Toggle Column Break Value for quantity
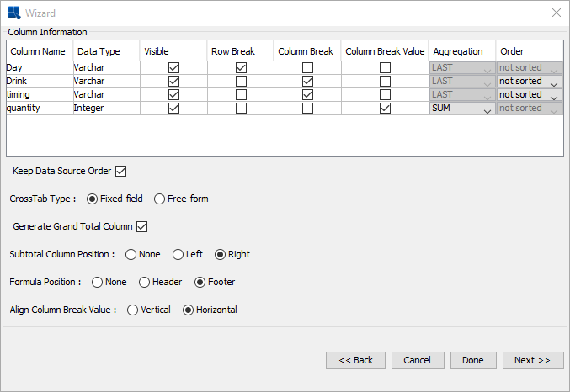 (385, 109)
